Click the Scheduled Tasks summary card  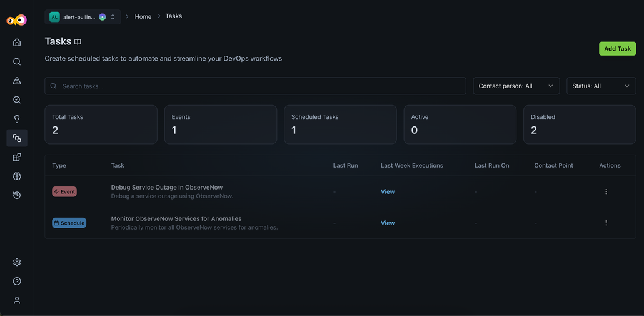341,125
